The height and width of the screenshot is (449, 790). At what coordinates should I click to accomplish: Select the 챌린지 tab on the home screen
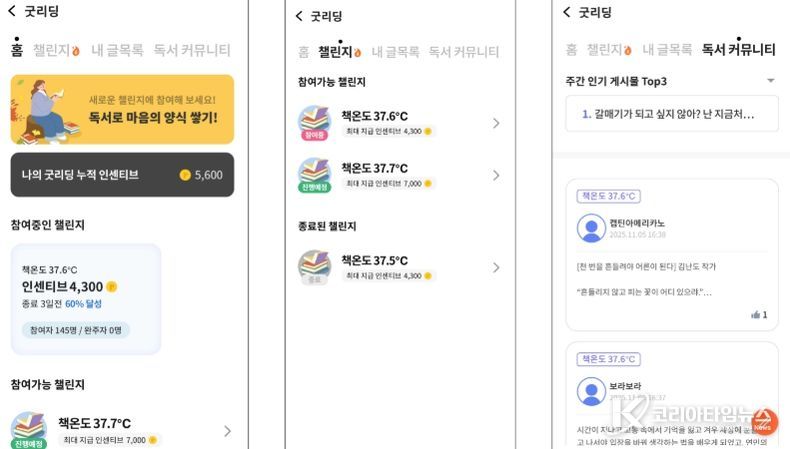[x=56, y=49]
